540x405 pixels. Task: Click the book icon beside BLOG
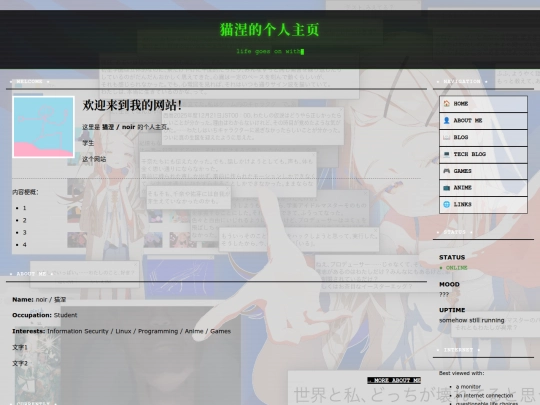coord(446,137)
